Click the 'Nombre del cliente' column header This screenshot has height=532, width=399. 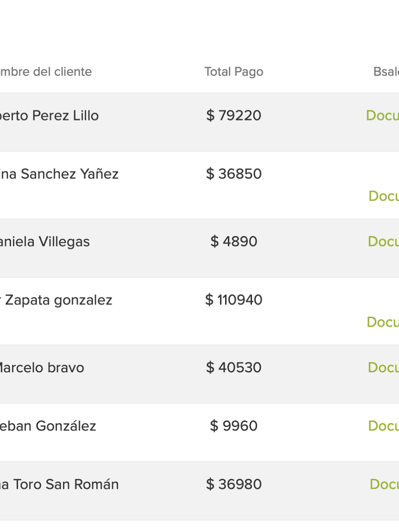click(x=45, y=72)
